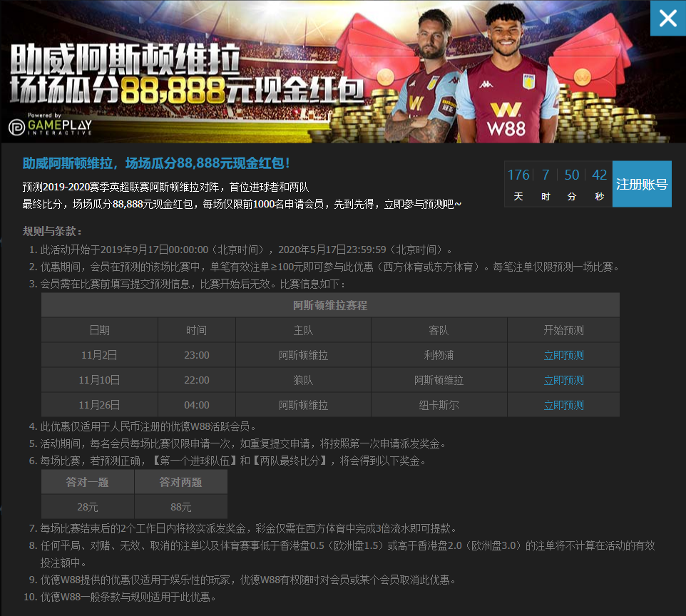
Task: Click the 答对两题 prize header
Action: click(x=180, y=482)
